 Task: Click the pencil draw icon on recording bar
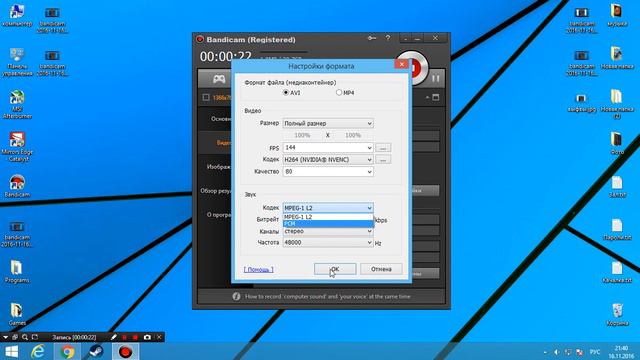113,337
